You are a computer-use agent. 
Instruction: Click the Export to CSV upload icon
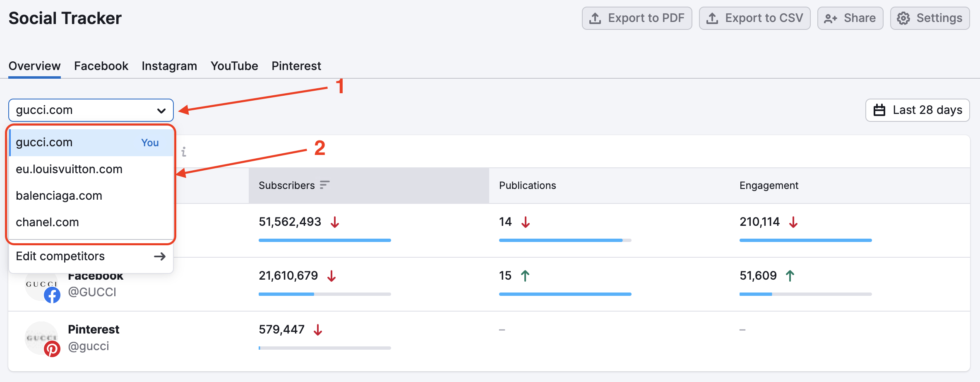tap(713, 18)
